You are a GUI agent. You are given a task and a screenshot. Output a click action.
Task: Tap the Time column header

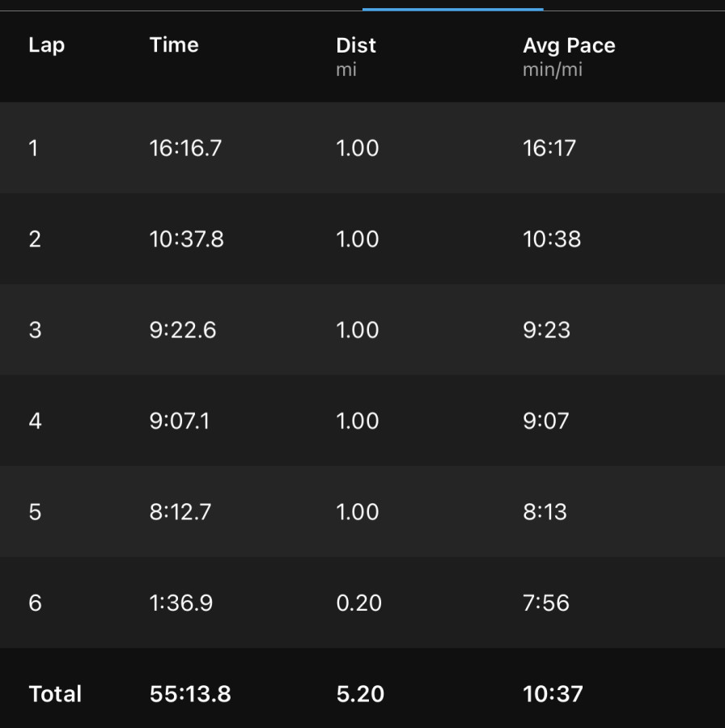174,45
